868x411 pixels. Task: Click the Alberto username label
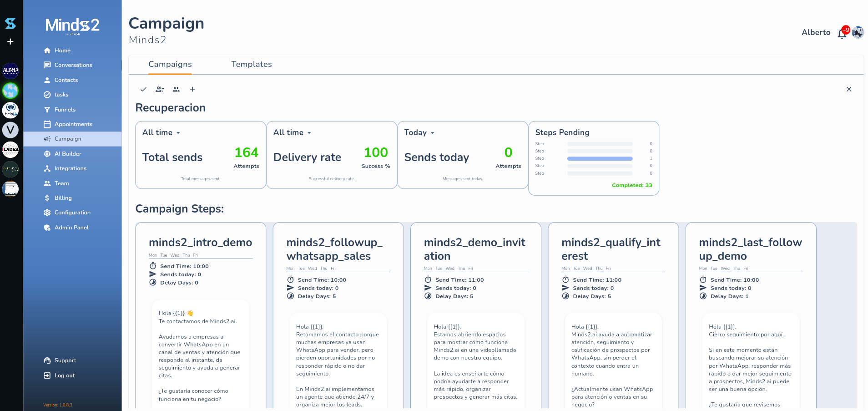point(816,32)
